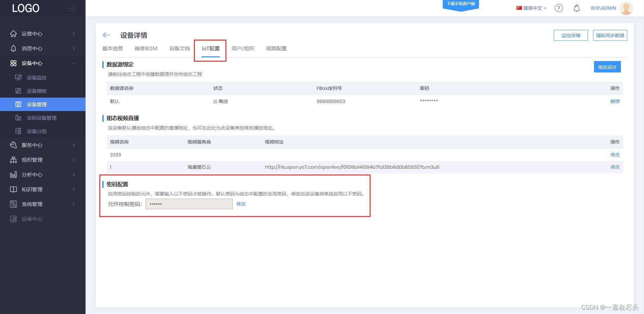Switch to 用户/组织 tab

coord(243,48)
